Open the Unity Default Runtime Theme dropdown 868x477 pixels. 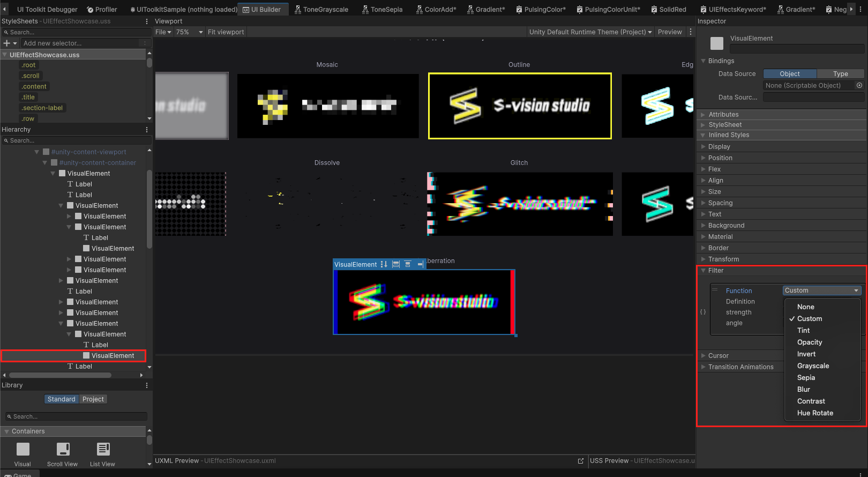pyautogui.click(x=590, y=32)
